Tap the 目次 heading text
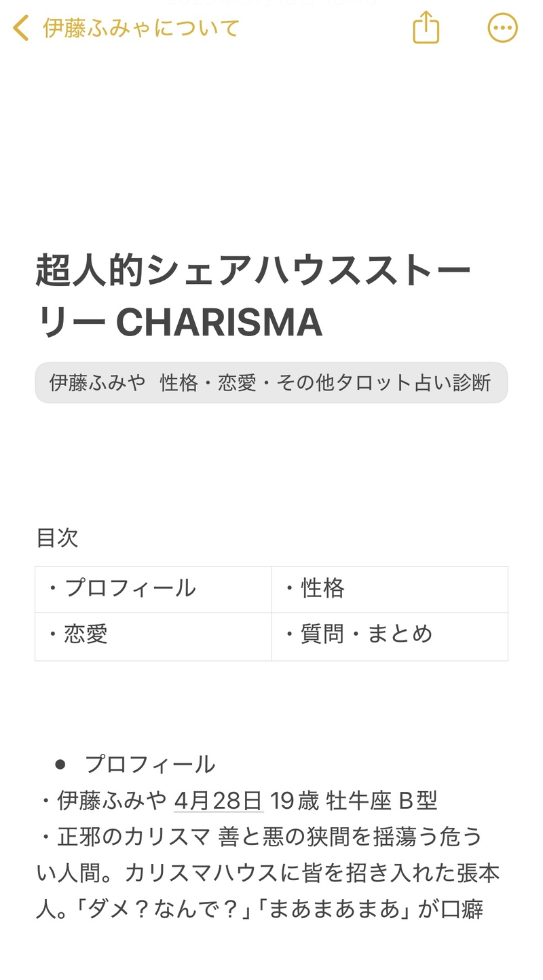Screen dimensions: 543x980 57,538
